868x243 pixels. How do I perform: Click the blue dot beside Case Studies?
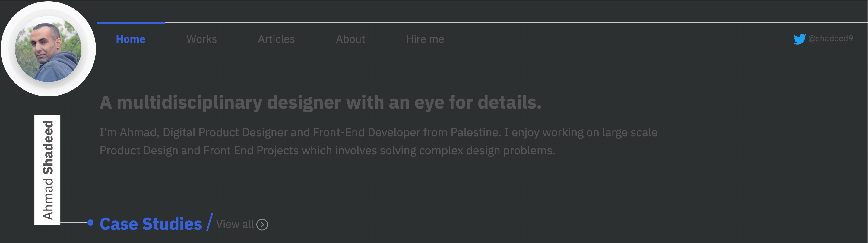pos(90,222)
